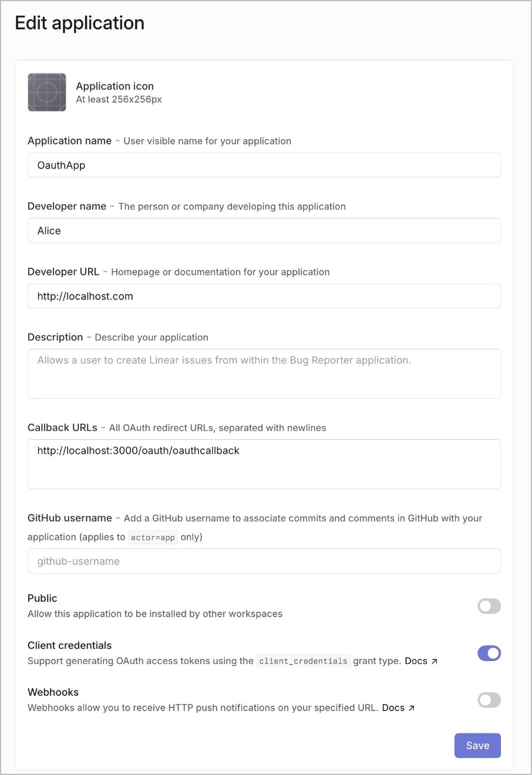Viewport: 532px width, 775px height.
Task: Click arrow icon beside Client credentials Docs
Action: (x=435, y=661)
